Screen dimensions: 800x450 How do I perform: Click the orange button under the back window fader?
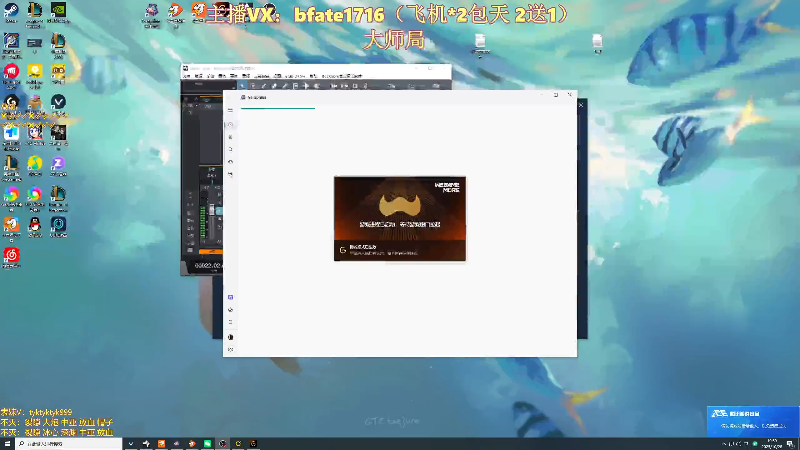click(x=211, y=252)
